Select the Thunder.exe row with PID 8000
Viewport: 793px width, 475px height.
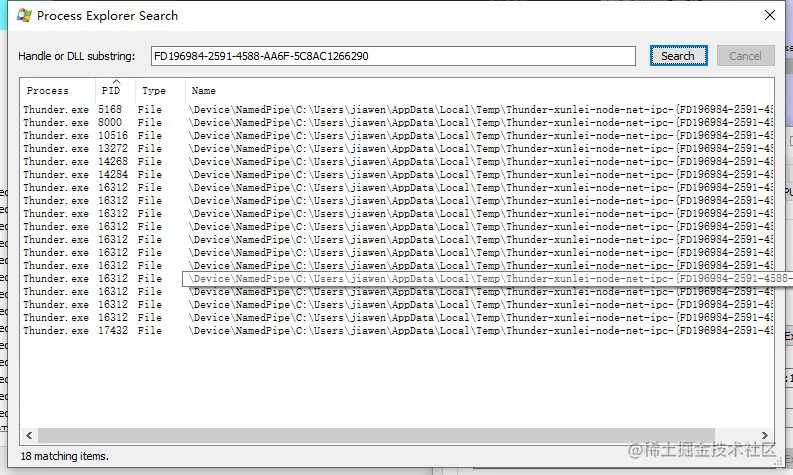(x=397, y=122)
